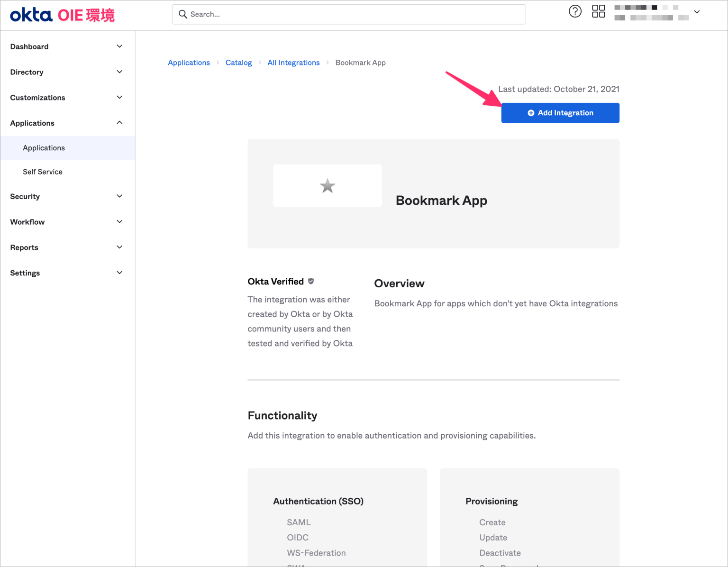Select Applications in the sidebar submenu
The width and height of the screenshot is (728, 567).
coord(44,147)
